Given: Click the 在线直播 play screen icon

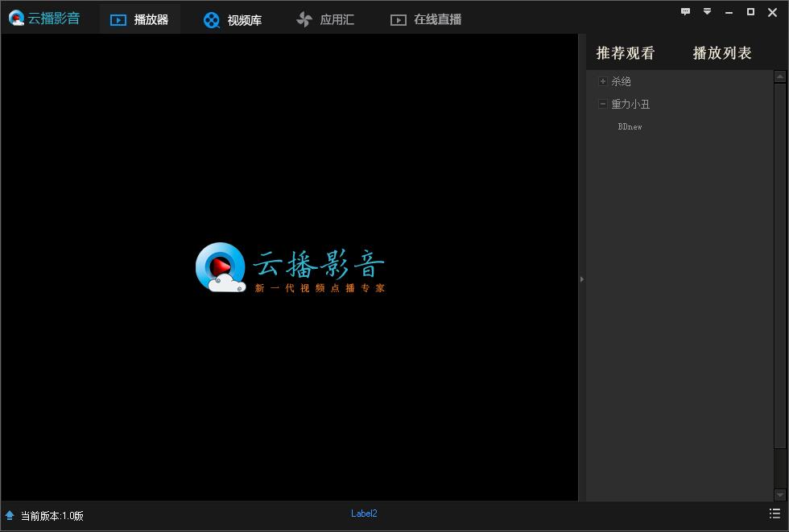Looking at the screenshot, I should coord(399,20).
